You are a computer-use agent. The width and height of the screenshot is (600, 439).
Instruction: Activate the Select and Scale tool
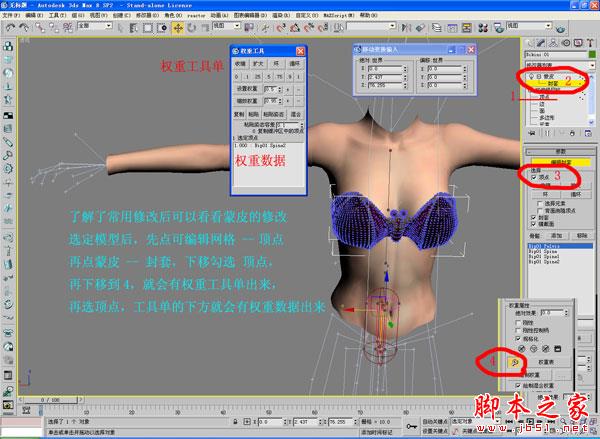point(205,28)
